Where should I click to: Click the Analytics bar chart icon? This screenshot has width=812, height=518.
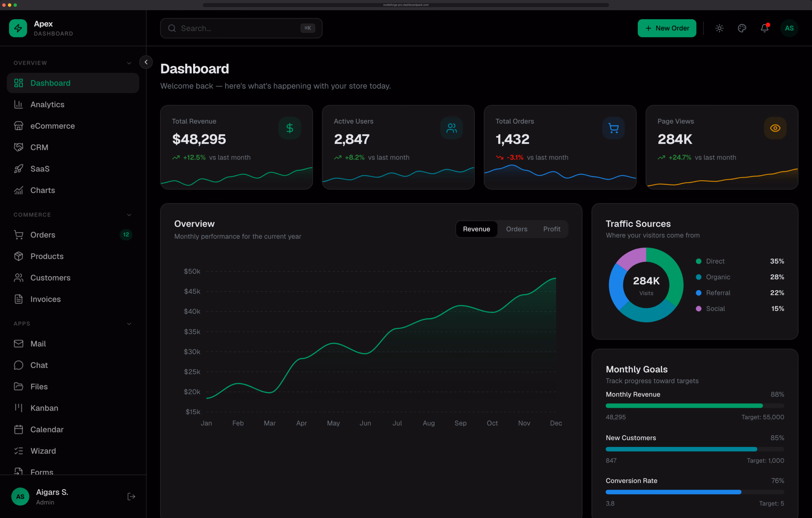(18, 105)
